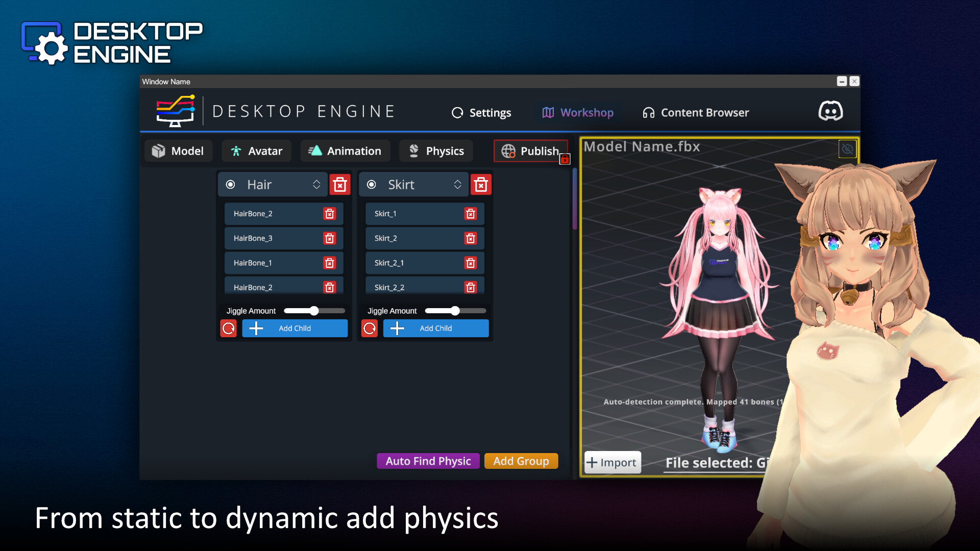This screenshot has height=551, width=980.
Task: Open the Discord icon link
Action: point(830,111)
